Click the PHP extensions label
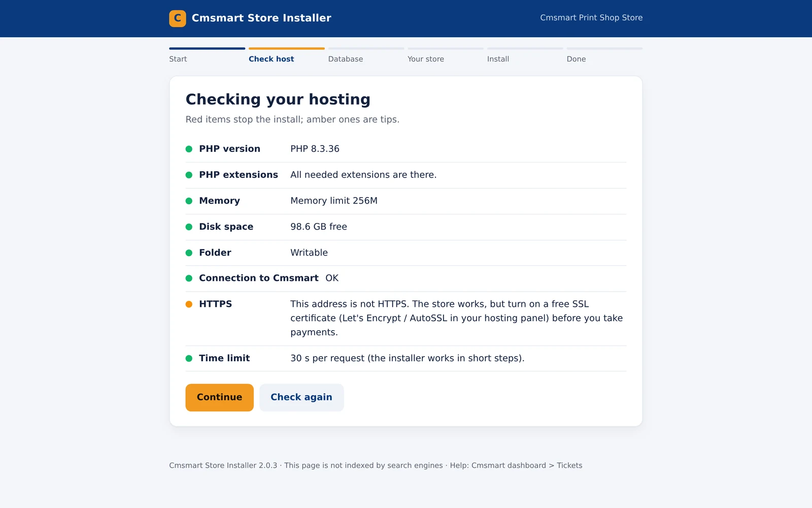Screen dimensions: 812x508 pyautogui.click(x=239, y=175)
